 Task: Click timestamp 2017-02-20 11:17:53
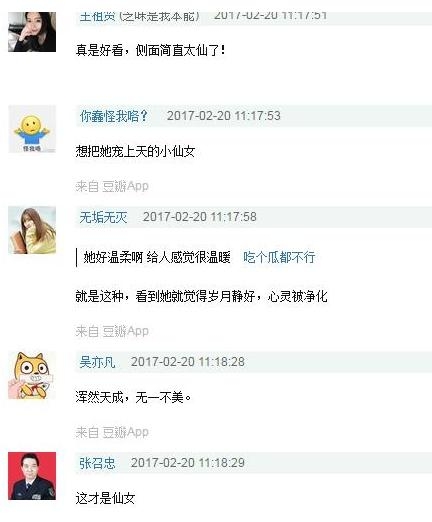coord(224,116)
